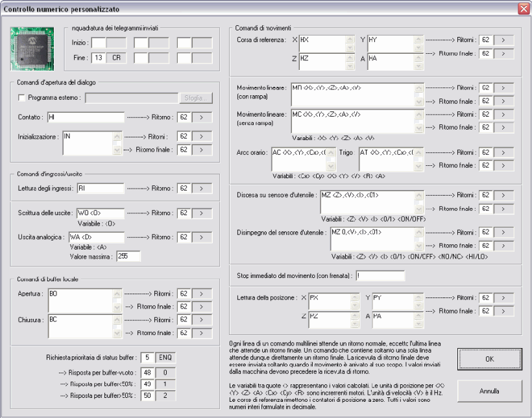Open Ritorni arrow for Movimento lineare senza rampa
The height and width of the screenshot is (418, 532).
503,114
